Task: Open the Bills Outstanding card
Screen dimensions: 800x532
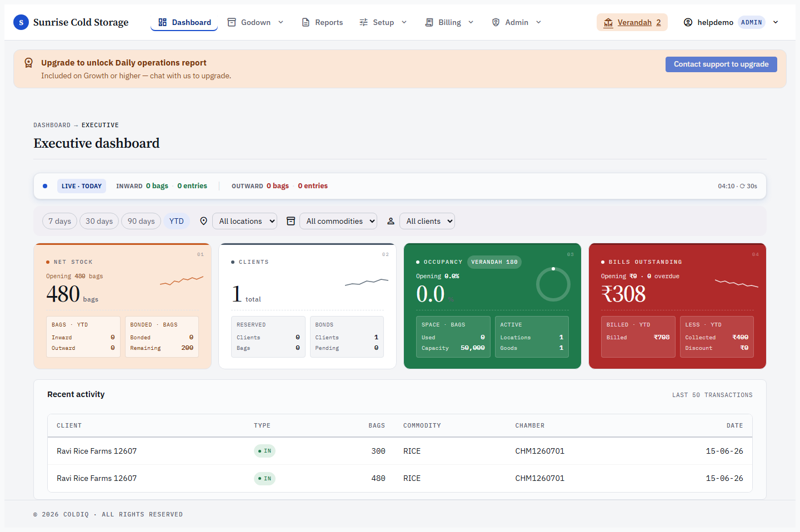Action: 677,306
